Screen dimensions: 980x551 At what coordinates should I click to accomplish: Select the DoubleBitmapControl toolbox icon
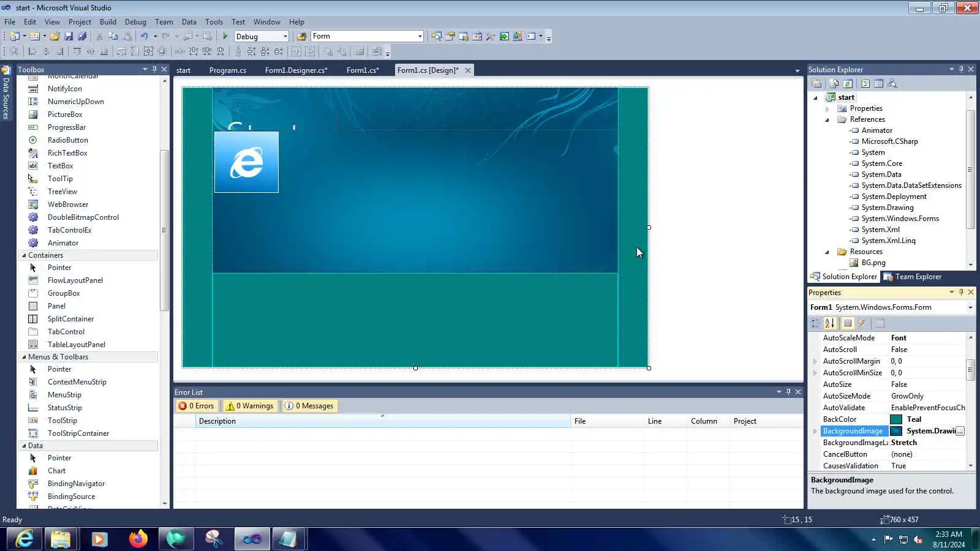[33, 217]
